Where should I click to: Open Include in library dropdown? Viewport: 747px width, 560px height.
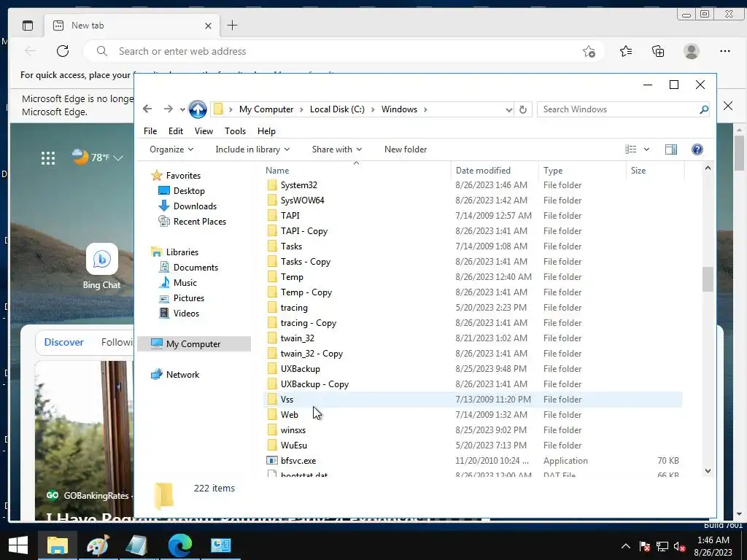coord(252,149)
